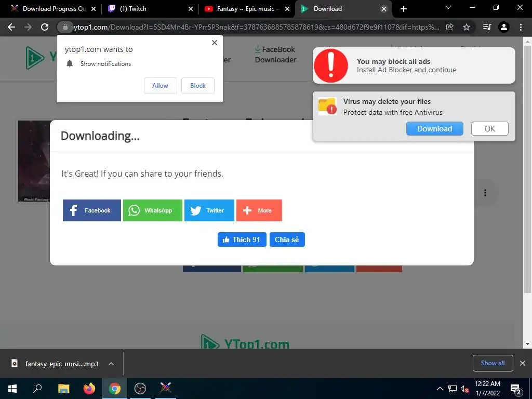
Task: Open More sharing options
Action: (x=259, y=210)
